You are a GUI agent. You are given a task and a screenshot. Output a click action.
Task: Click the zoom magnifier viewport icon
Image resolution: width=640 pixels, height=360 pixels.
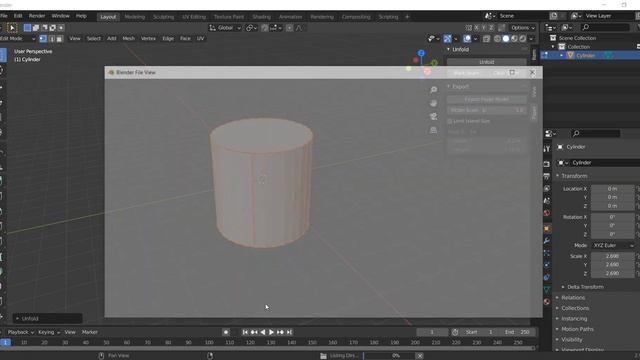click(x=433, y=90)
